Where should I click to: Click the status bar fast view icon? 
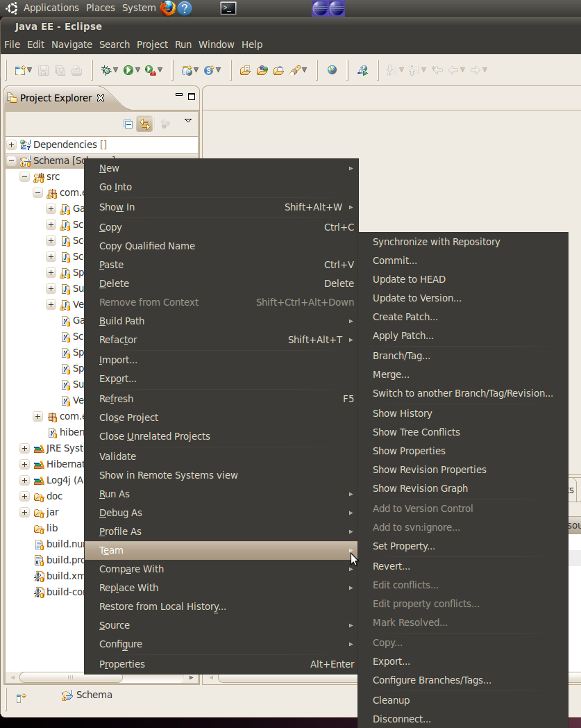pyautogui.click(x=21, y=697)
